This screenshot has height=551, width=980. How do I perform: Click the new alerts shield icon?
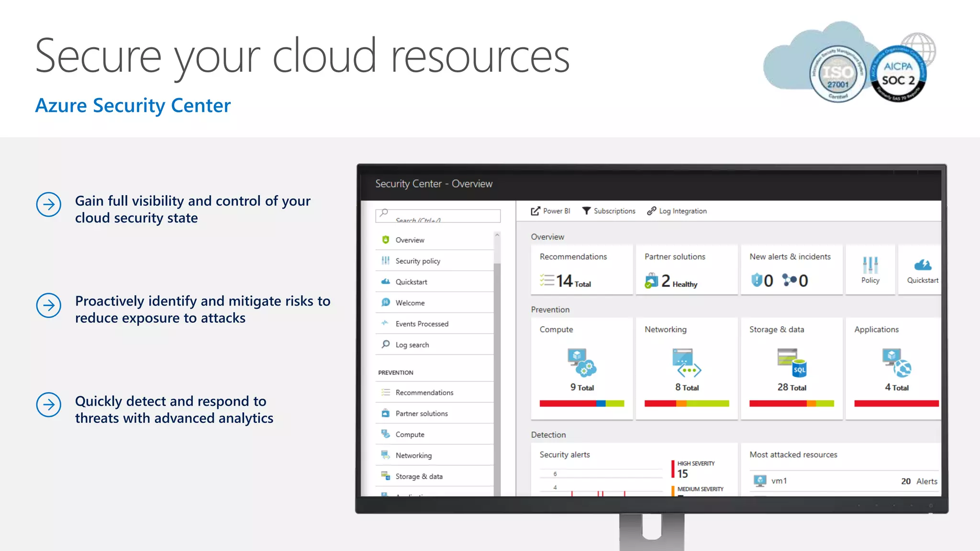[x=757, y=280]
